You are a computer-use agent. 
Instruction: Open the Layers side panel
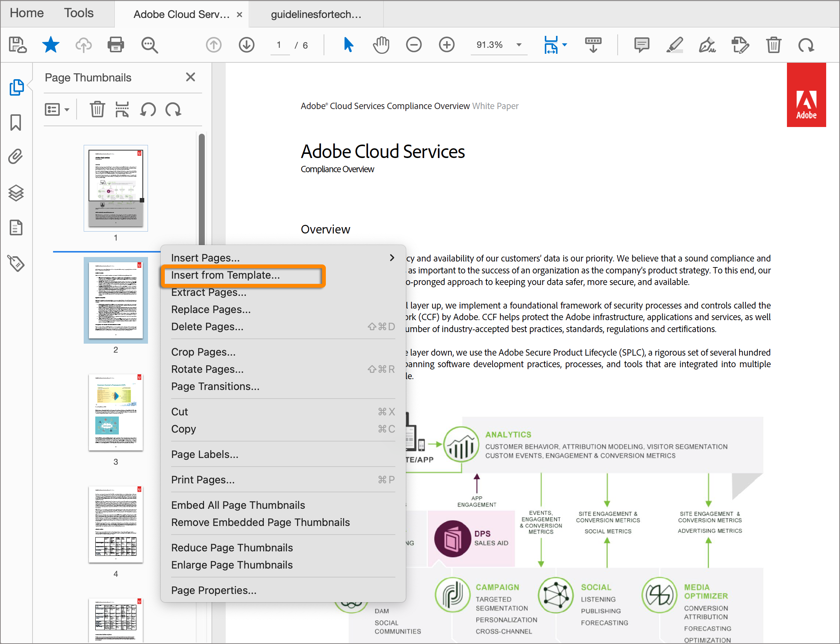[x=16, y=192]
